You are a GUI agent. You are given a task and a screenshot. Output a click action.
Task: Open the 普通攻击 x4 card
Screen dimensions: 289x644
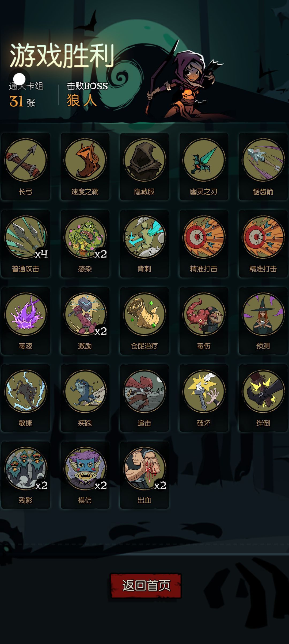pyautogui.click(x=26, y=237)
